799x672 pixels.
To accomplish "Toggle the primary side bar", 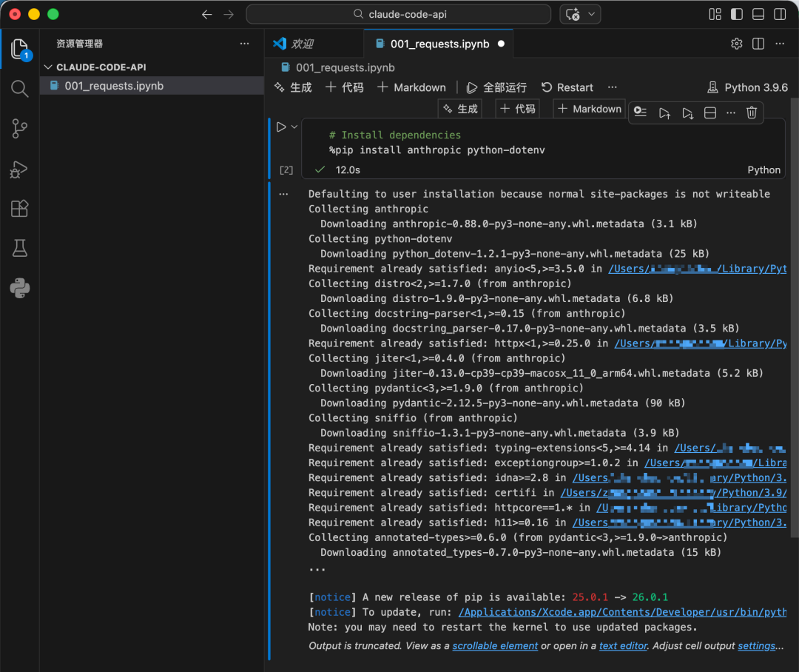I will click(736, 14).
